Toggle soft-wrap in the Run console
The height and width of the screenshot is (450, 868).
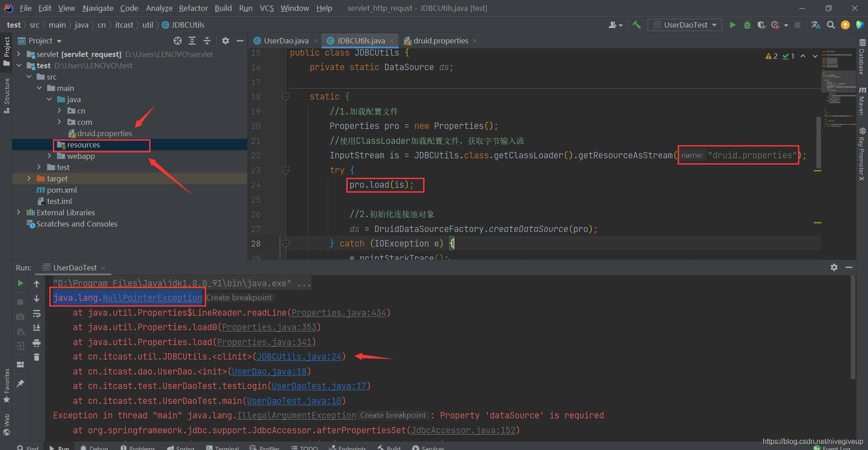38,314
